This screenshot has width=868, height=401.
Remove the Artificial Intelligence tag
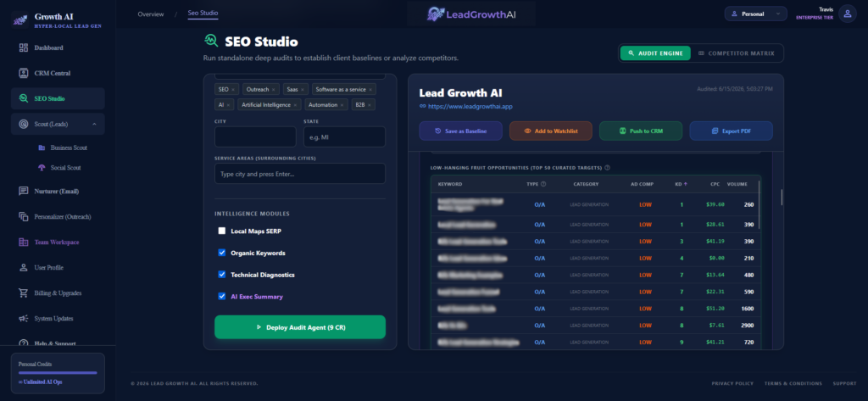(295, 104)
